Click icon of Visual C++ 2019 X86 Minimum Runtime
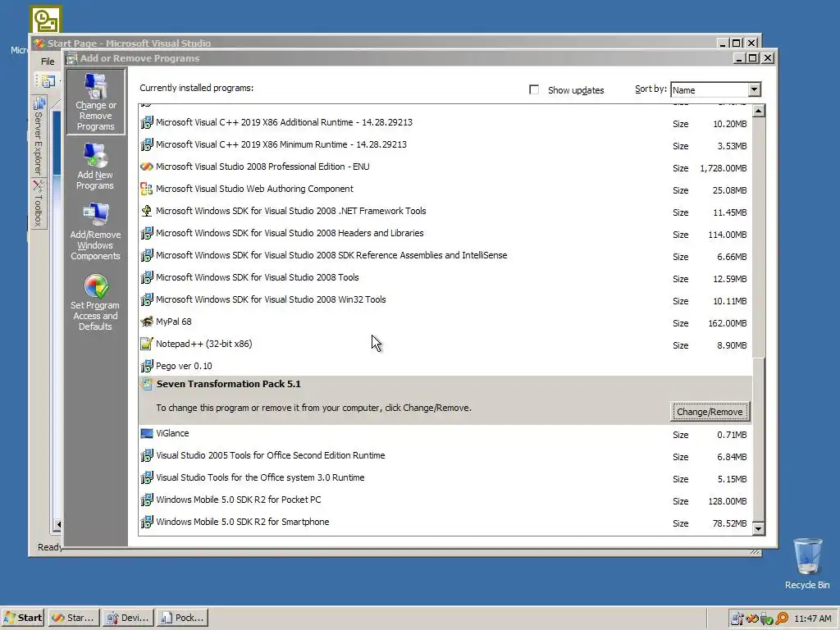 point(146,144)
